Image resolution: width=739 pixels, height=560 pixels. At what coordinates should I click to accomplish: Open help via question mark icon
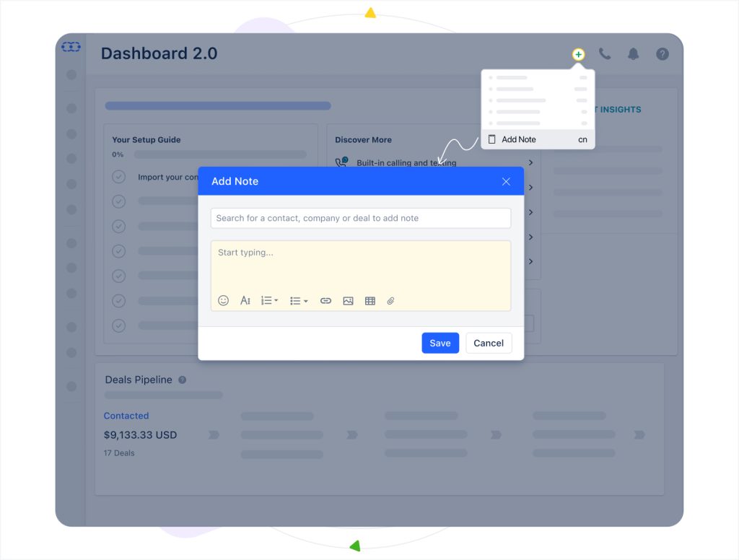662,54
